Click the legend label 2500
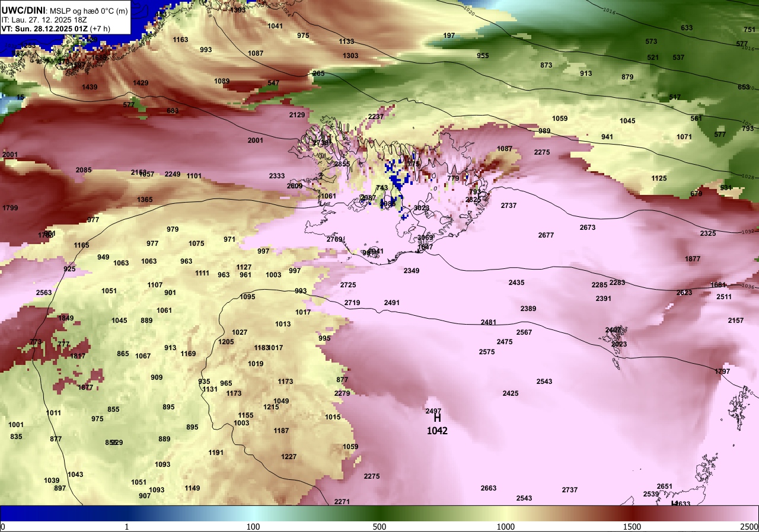The image size is (759, 532). [x=750, y=527]
